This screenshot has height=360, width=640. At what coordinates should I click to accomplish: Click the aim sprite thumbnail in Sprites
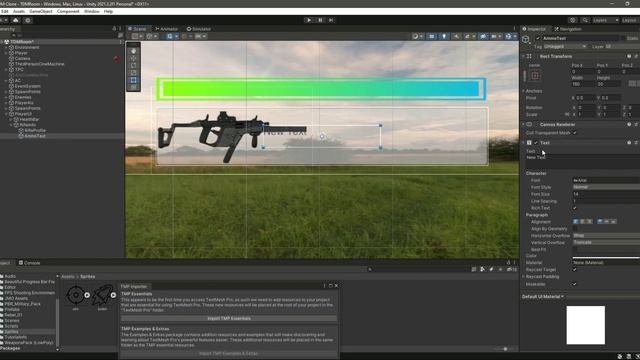point(75,295)
